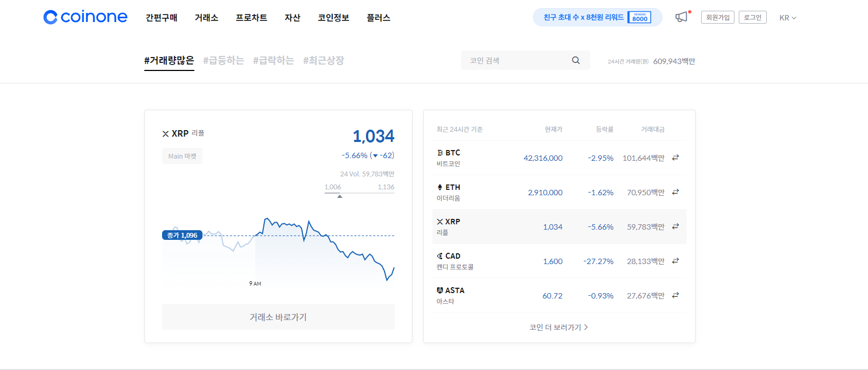The width and height of the screenshot is (868, 370).
Task: Open the 간편구매 menu
Action: click(162, 18)
